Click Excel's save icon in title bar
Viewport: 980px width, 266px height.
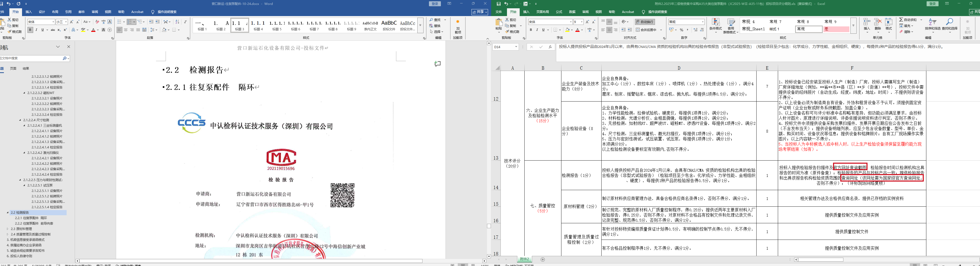pyautogui.click(x=498, y=4)
